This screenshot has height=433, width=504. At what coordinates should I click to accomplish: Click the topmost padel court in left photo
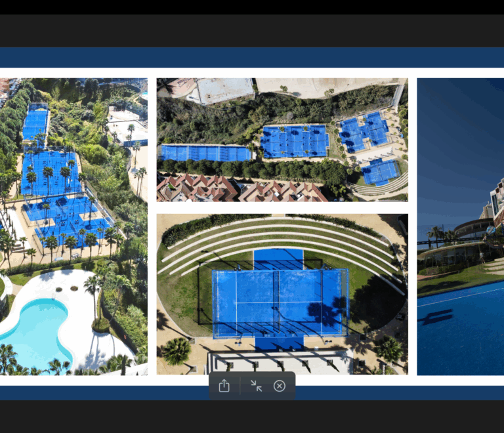[36, 121]
